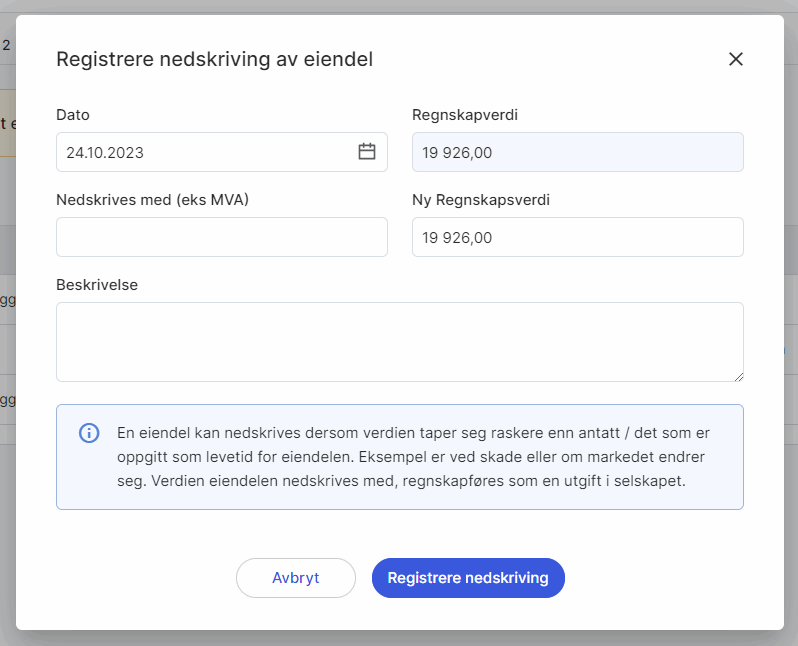This screenshot has height=646, width=798.
Task: Click inside the Beskrivelse text area
Action: [399, 341]
